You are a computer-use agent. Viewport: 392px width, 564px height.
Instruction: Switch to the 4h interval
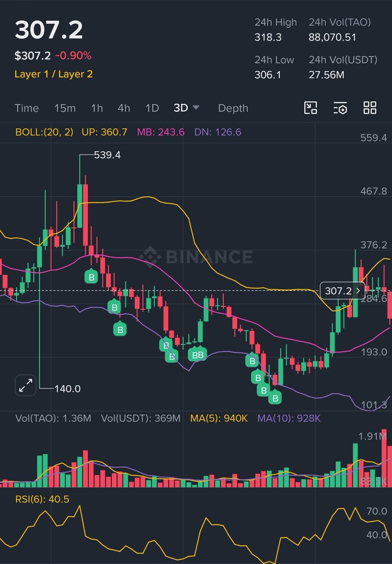[x=124, y=108]
